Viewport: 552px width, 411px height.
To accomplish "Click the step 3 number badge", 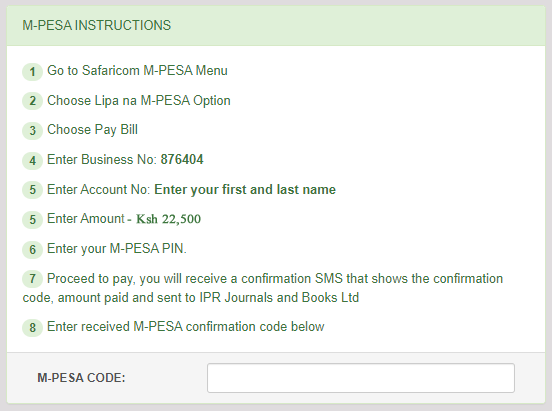I will pos(32,131).
